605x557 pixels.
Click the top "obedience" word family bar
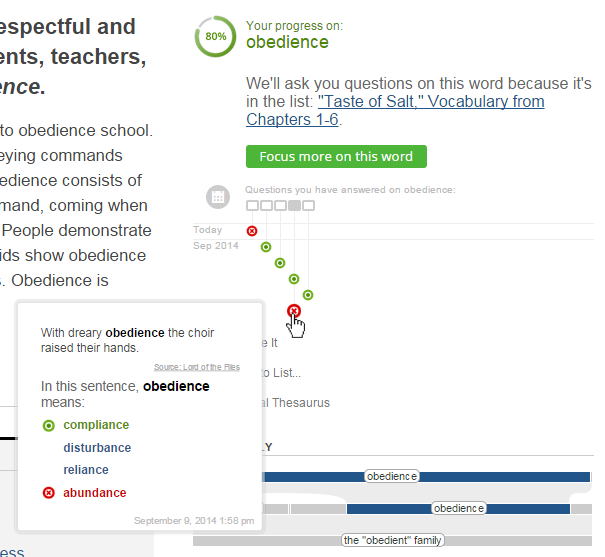point(391,476)
